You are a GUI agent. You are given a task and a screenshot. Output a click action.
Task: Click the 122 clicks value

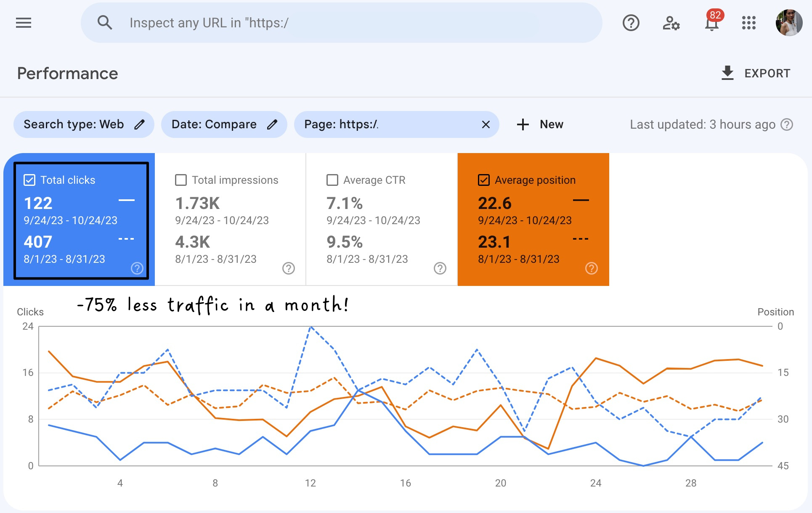pos(38,204)
